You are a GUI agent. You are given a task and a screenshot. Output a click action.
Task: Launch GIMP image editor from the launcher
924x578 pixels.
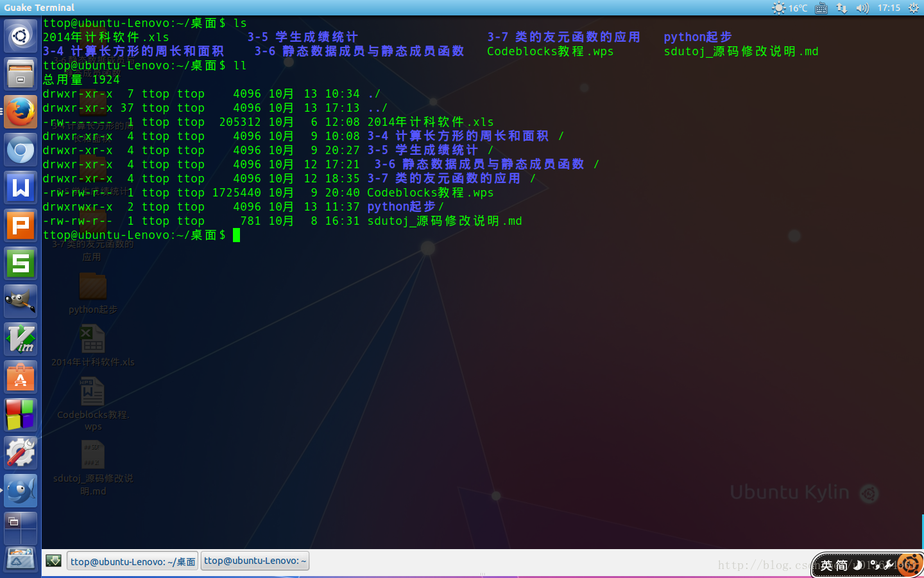[x=21, y=302]
